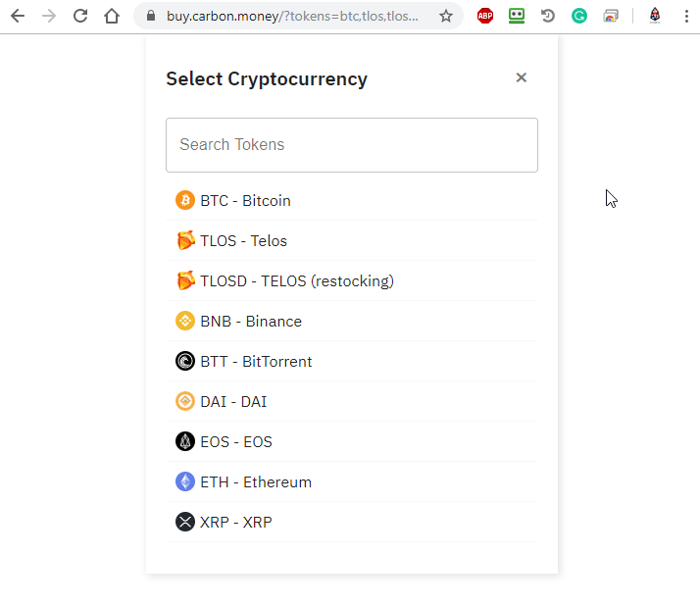Select ETH - Ethereum text entry
The width and height of the screenshot is (700, 606).
click(x=256, y=481)
